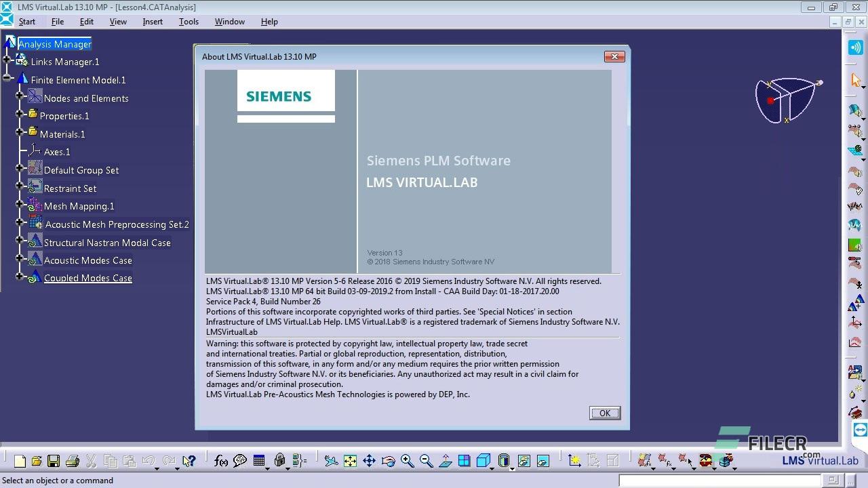Click the New document icon
The width and height of the screenshot is (868, 488).
point(20,462)
